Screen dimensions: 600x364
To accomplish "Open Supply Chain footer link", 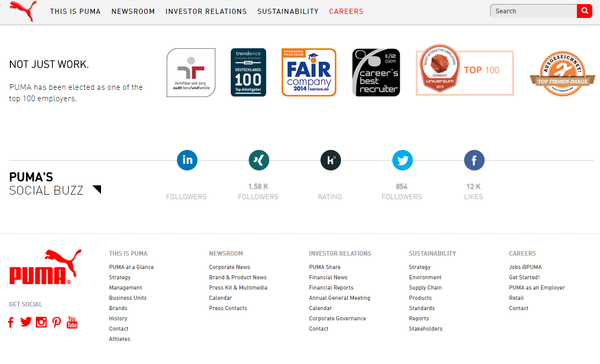I will pos(425,287).
